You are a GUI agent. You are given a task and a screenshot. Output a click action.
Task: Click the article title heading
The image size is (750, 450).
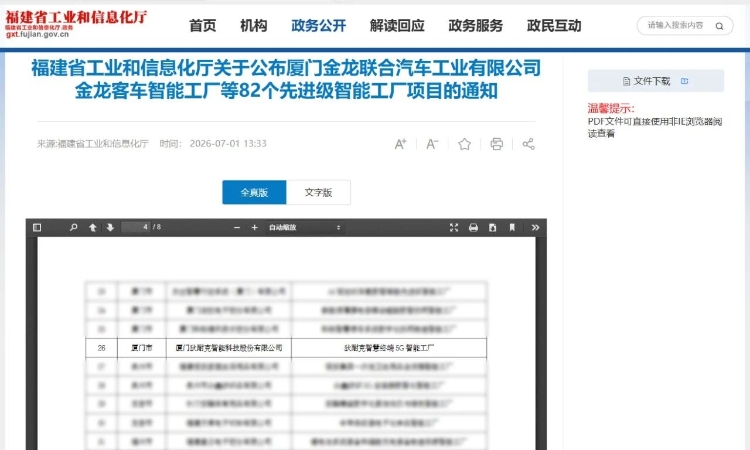[x=286, y=79]
